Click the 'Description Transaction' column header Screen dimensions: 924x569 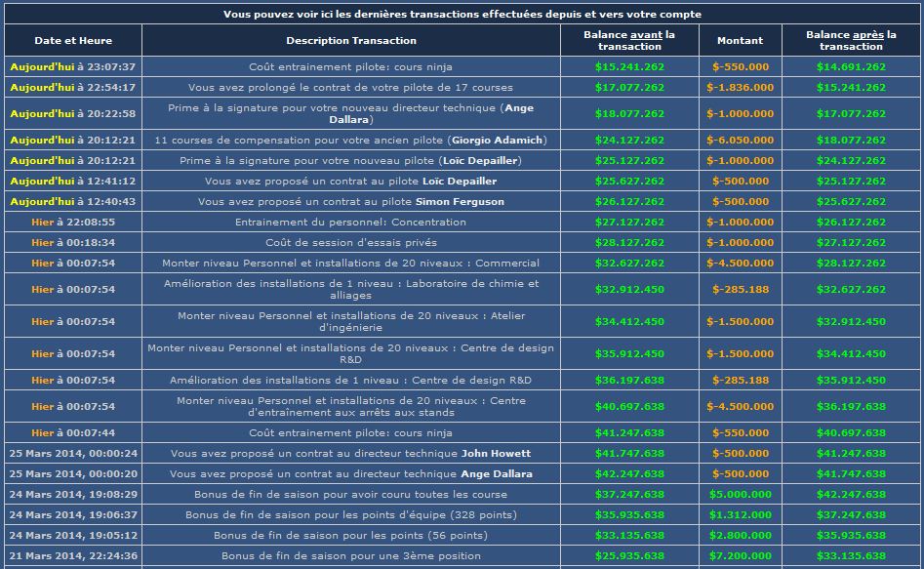351,40
